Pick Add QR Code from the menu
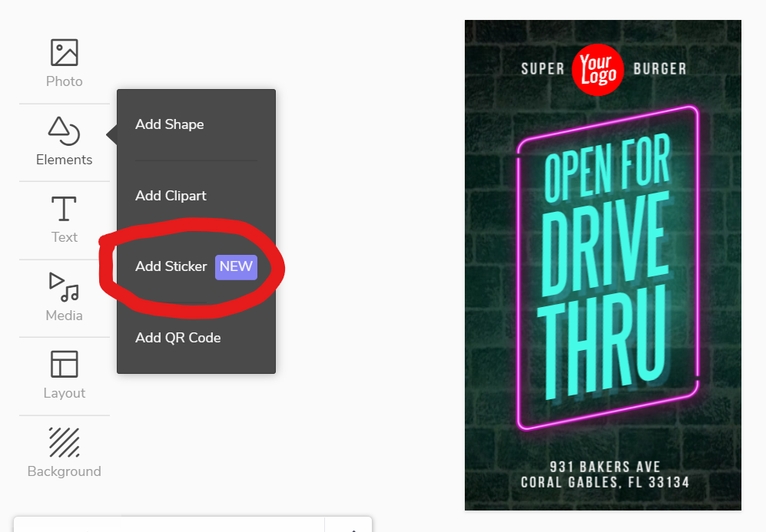 (177, 338)
